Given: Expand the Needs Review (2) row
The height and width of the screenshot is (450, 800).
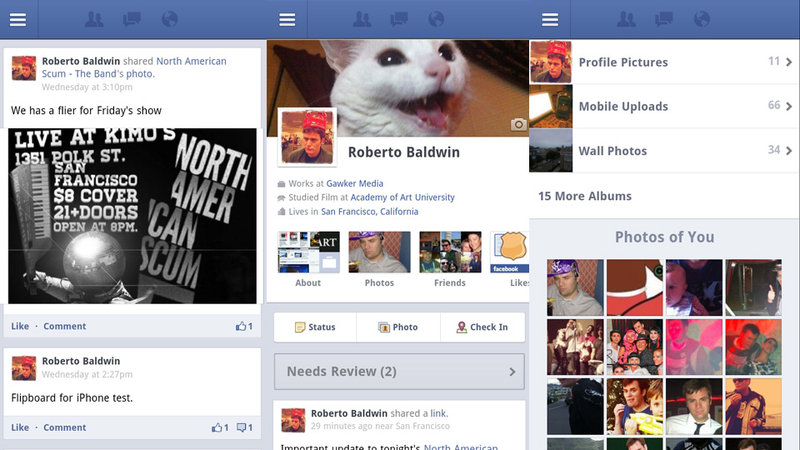Looking at the screenshot, I should point(399,371).
